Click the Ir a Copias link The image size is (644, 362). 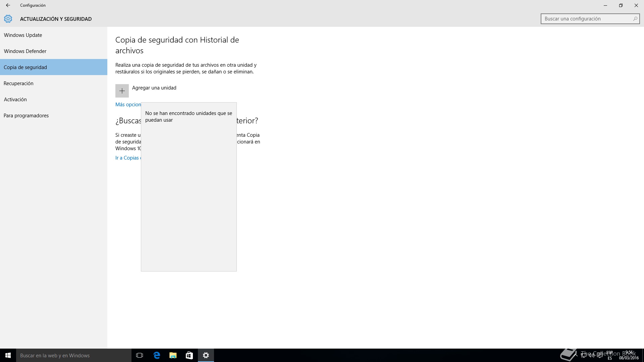(128, 158)
